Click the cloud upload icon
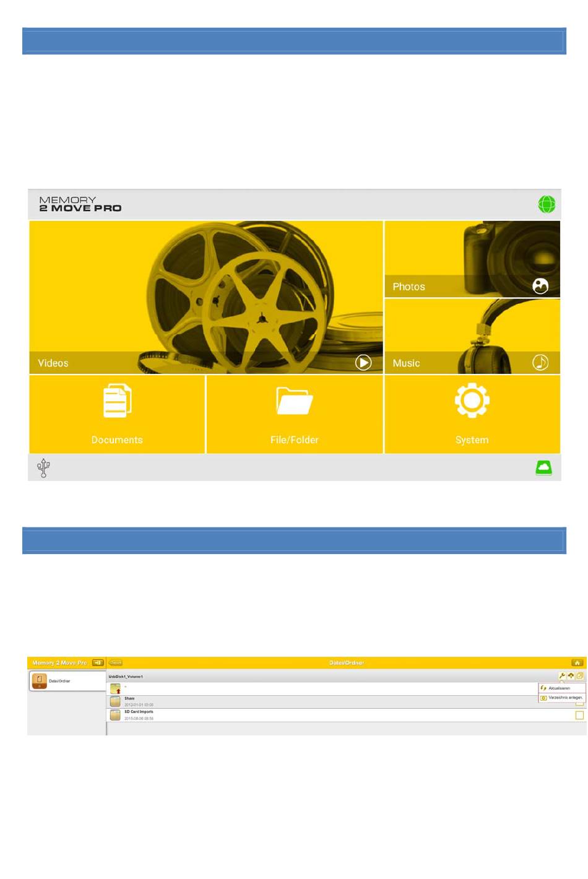 571,676
